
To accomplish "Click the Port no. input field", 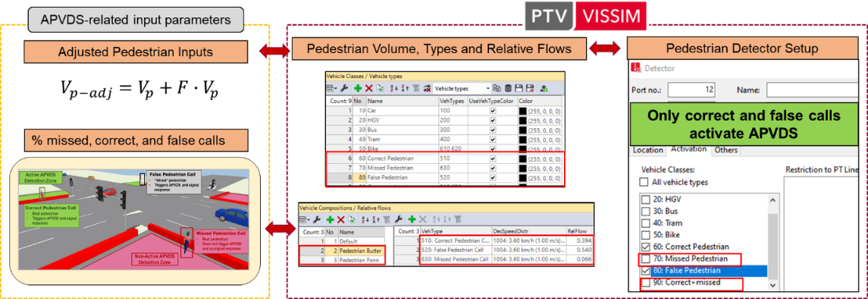I will pyautogui.click(x=692, y=90).
